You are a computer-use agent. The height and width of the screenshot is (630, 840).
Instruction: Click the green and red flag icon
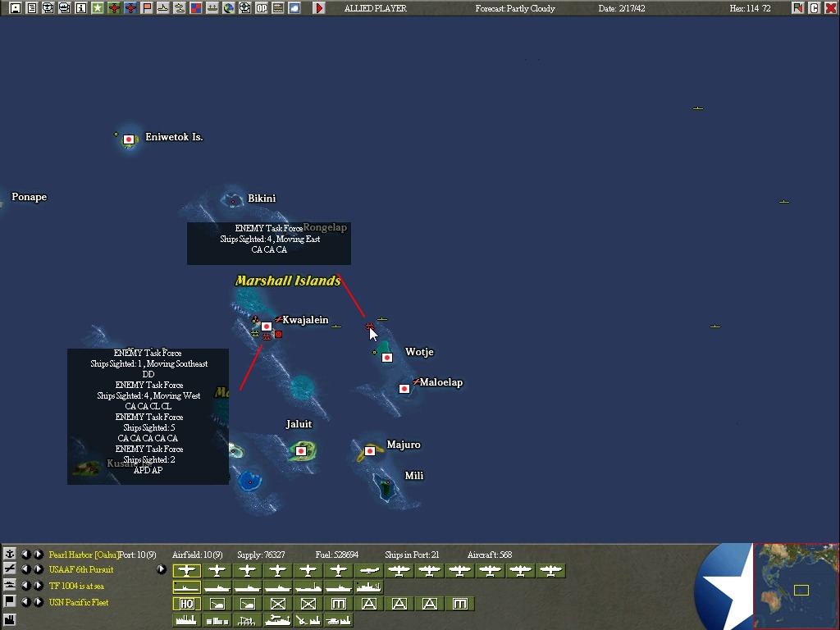[x=797, y=8]
